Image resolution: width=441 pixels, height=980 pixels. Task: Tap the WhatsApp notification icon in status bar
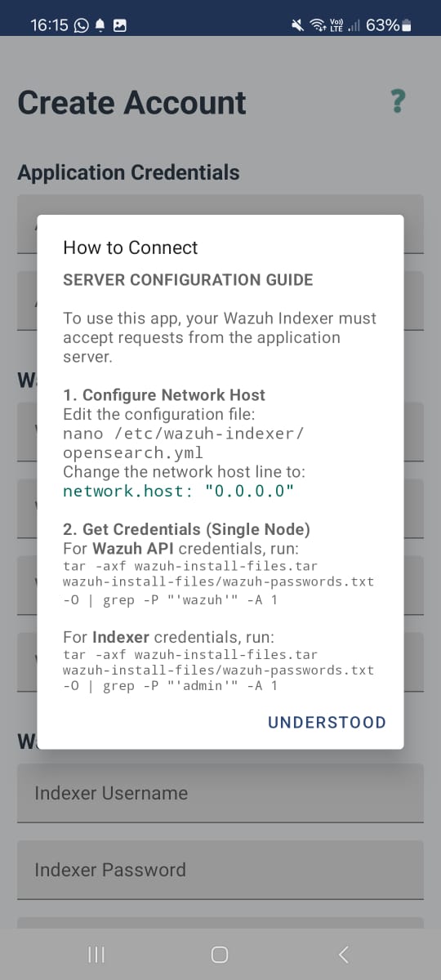tap(81, 25)
